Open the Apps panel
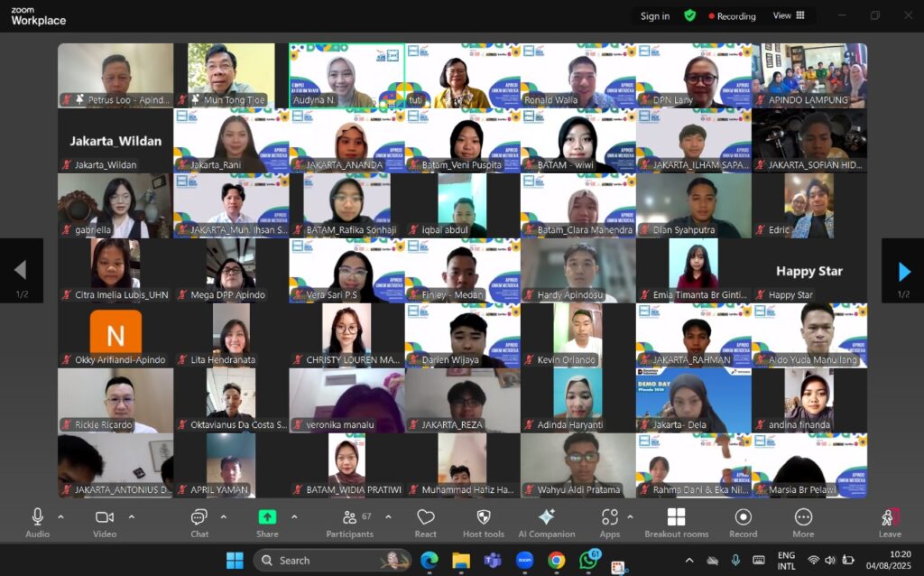The width and height of the screenshot is (924, 576). coord(610,521)
